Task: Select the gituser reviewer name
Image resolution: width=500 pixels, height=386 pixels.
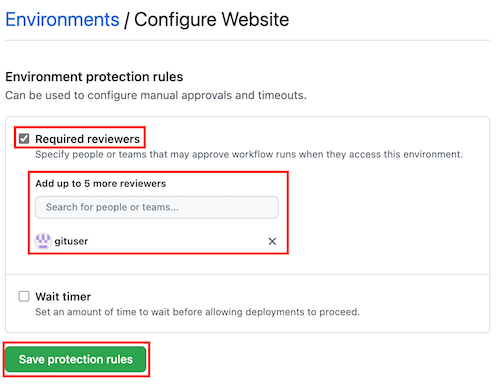Action: (x=71, y=241)
